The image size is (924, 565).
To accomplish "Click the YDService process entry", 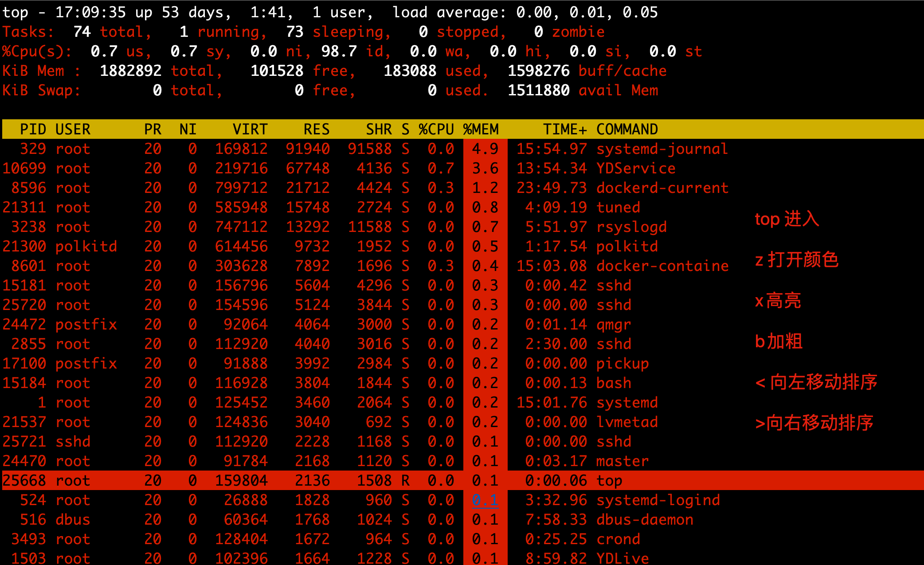I will pyautogui.click(x=636, y=169).
